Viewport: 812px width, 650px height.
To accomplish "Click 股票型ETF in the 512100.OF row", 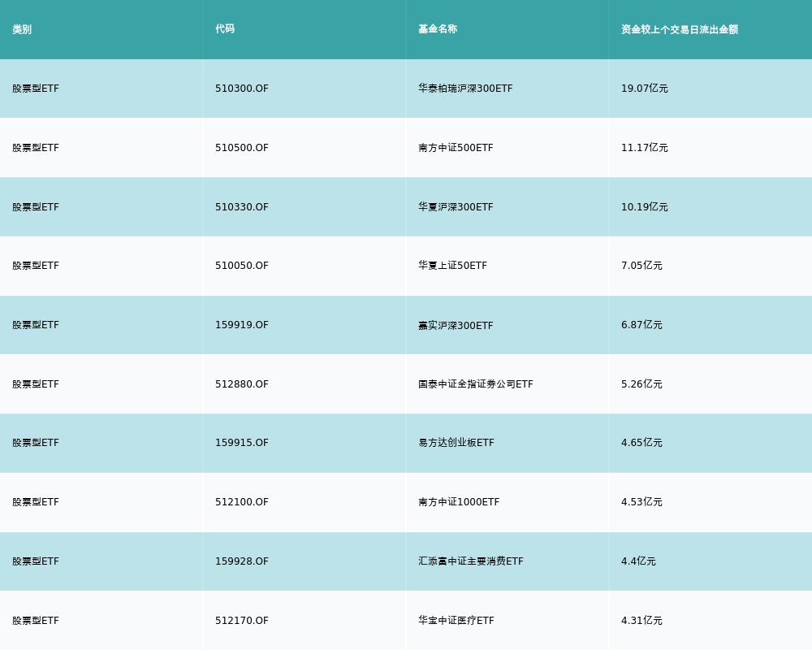I will tap(36, 502).
